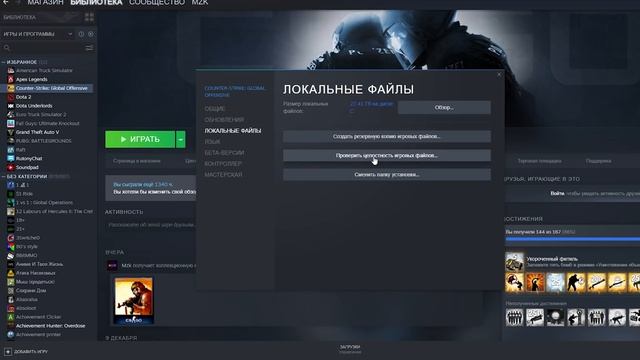Open the МАСТЕРСКАЯ properties section
This screenshot has width=640, height=360.
(223, 175)
